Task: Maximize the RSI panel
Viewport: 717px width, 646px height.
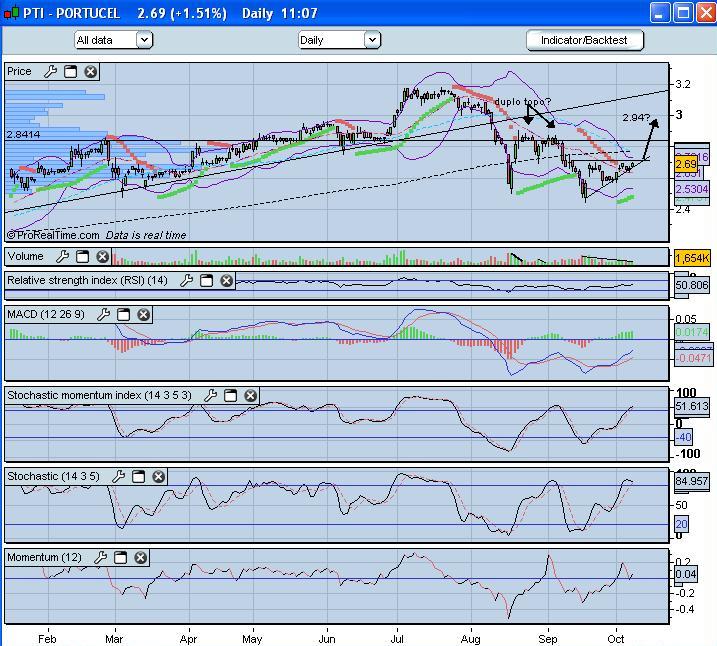Action: 206,281
